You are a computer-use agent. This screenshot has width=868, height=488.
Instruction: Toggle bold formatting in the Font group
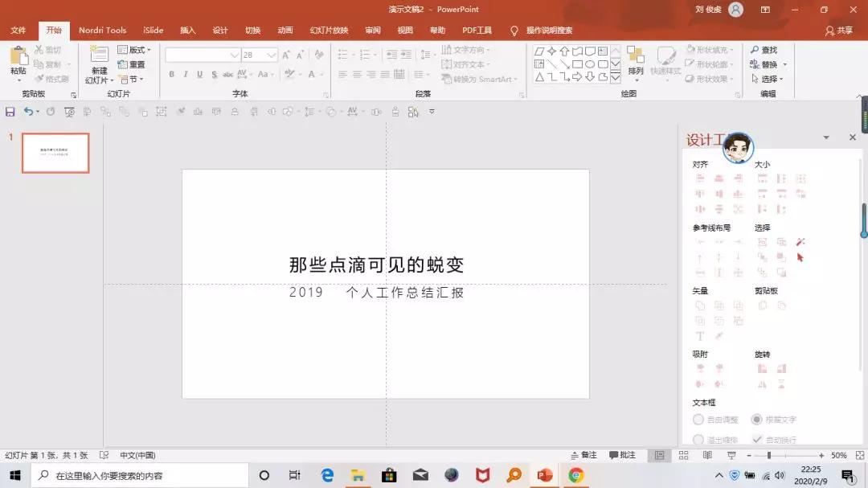(x=171, y=72)
